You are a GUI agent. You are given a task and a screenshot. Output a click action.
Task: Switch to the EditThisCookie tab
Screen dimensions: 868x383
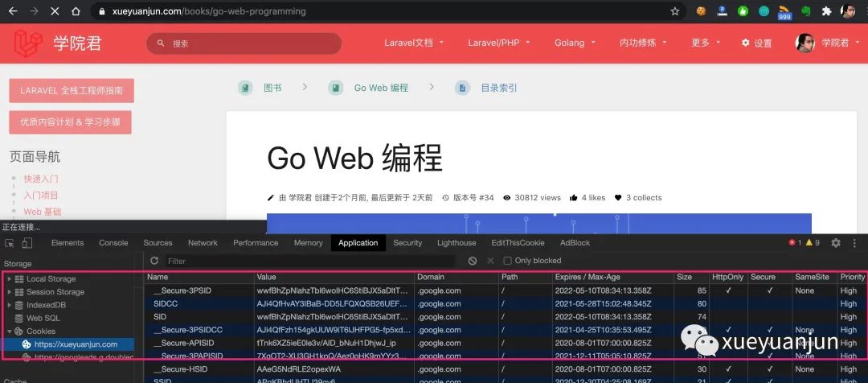coord(518,243)
